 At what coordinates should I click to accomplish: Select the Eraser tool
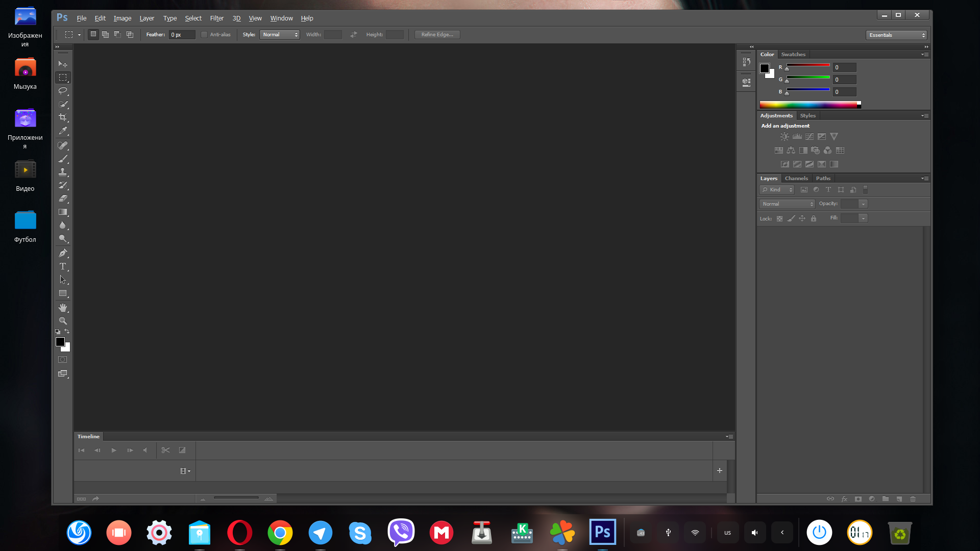click(x=63, y=199)
